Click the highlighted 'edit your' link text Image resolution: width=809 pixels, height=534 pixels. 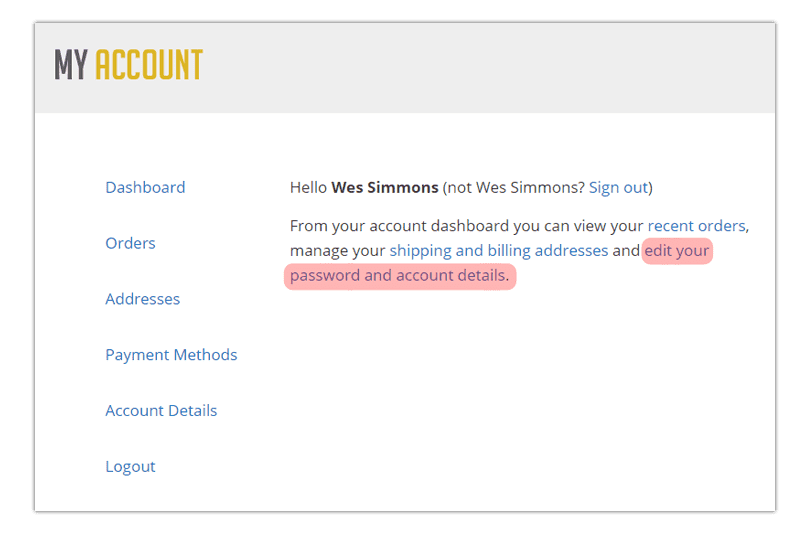(x=677, y=251)
